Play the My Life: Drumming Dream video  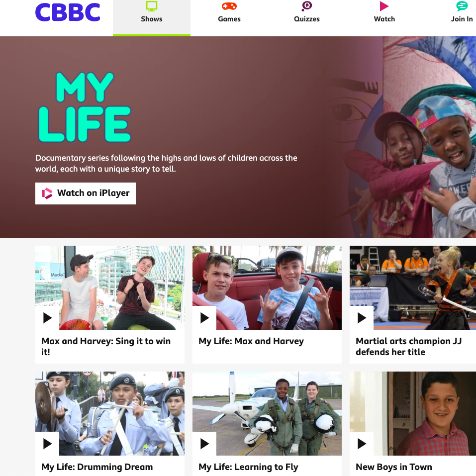(47, 444)
